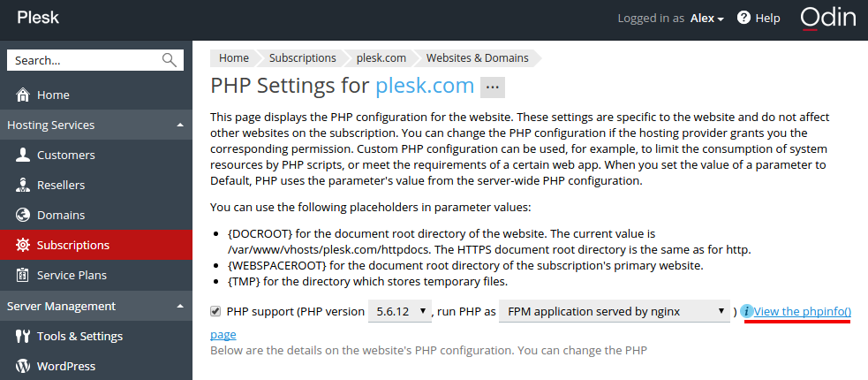Image resolution: width=868 pixels, height=380 pixels.
Task: Click the ellipsis button next to plesk.com
Action: click(492, 87)
